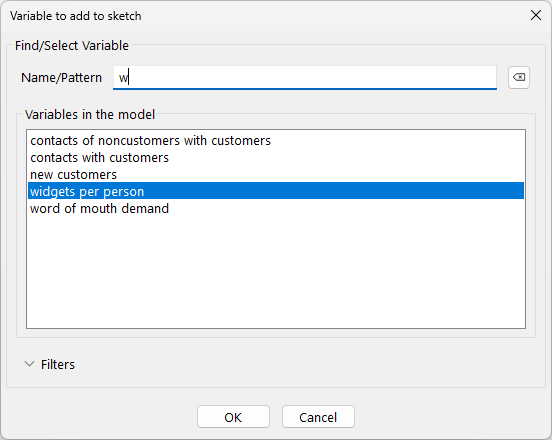Screen dimensions: 552x440
Task: Click the Name/Pattern label
Action: [61, 77]
